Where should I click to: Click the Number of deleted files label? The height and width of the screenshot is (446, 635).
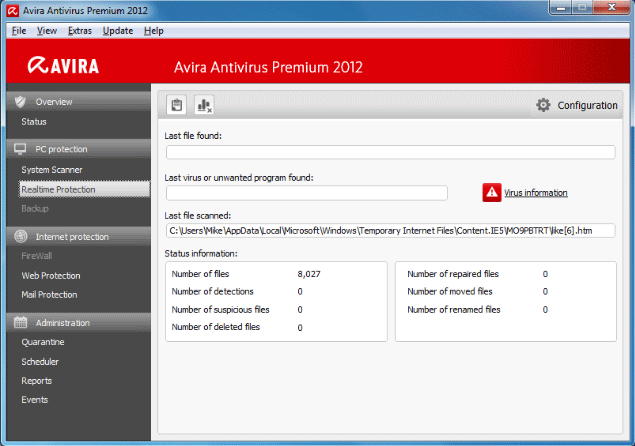tap(216, 327)
